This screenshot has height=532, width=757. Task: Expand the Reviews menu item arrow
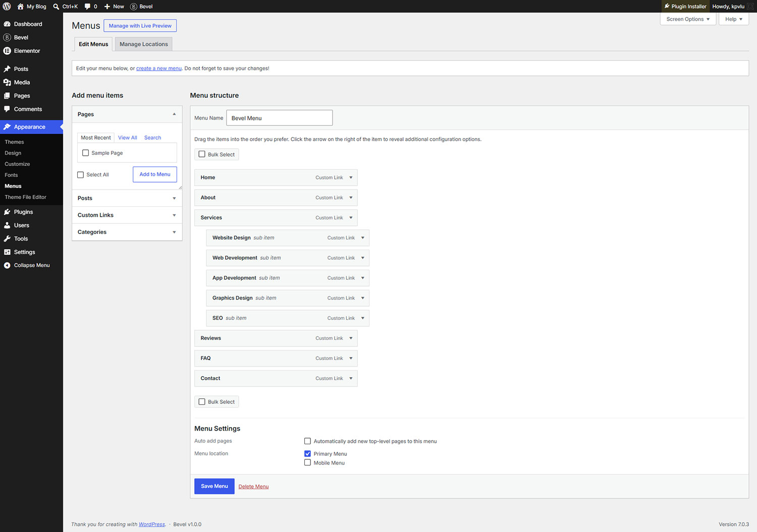tap(351, 338)
